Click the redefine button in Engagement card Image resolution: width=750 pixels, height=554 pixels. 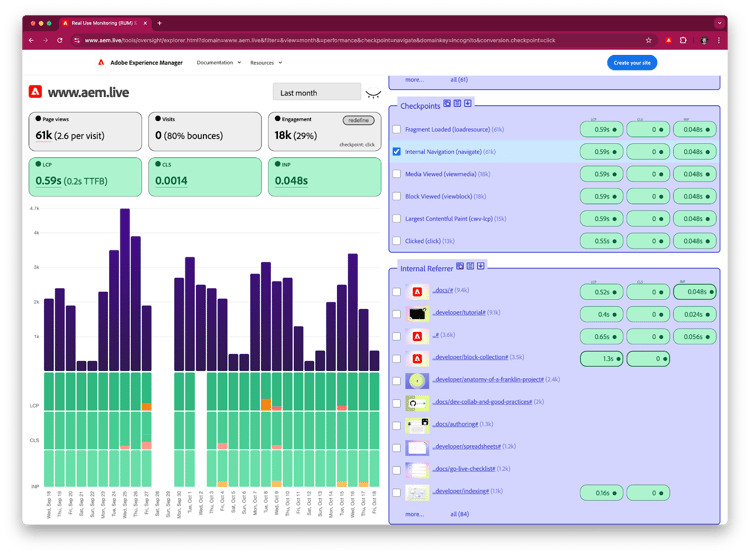click(358, 120)
